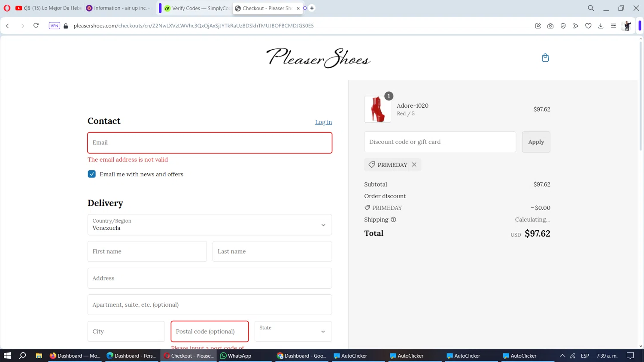Viewport: 644px width, 362px height.
Task: Open the Easy Setup menu icon
Action: [x=614, y=26]
